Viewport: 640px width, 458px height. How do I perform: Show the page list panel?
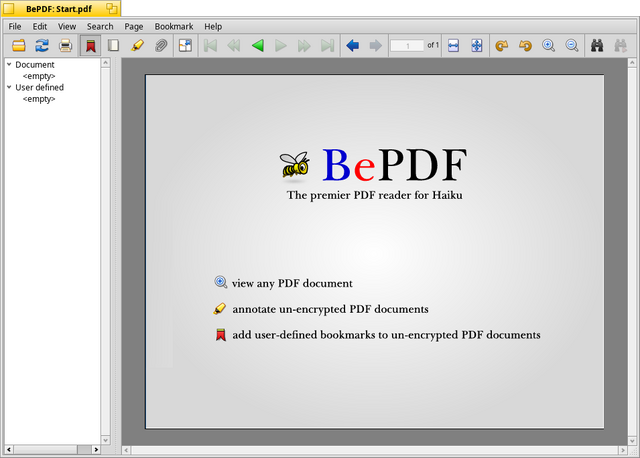(x=113, y=45)
